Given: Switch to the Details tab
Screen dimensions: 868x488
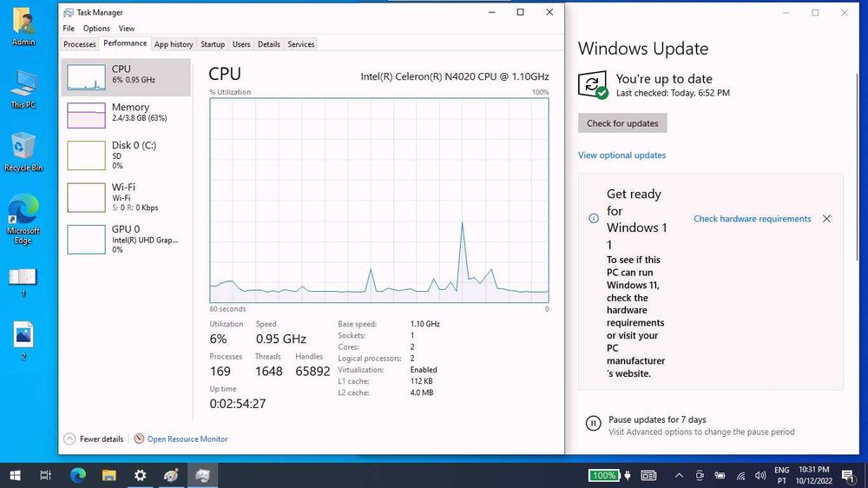Looking at the screenshot, I should pyautogui.click(x=269, y=44).
